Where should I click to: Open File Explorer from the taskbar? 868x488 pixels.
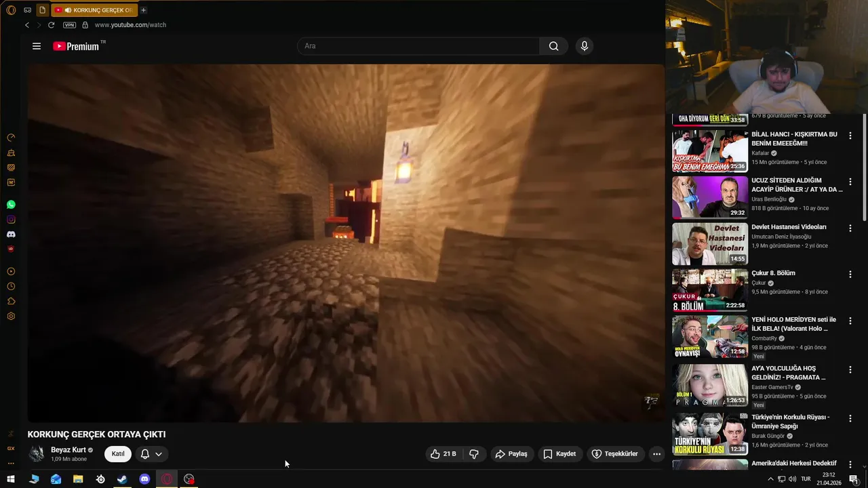78,479
